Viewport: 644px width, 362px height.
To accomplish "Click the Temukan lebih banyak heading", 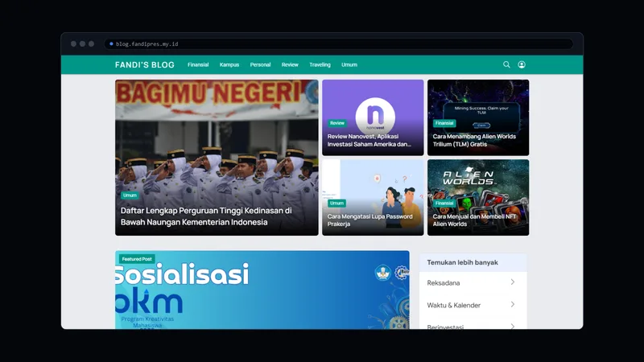I will (462, 262).
